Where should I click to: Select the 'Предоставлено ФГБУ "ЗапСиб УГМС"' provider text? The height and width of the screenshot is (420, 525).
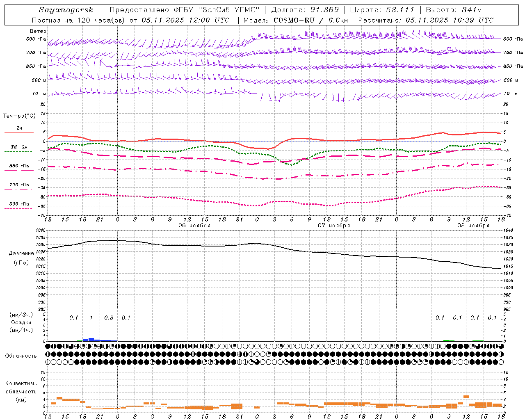coord(185,10)
